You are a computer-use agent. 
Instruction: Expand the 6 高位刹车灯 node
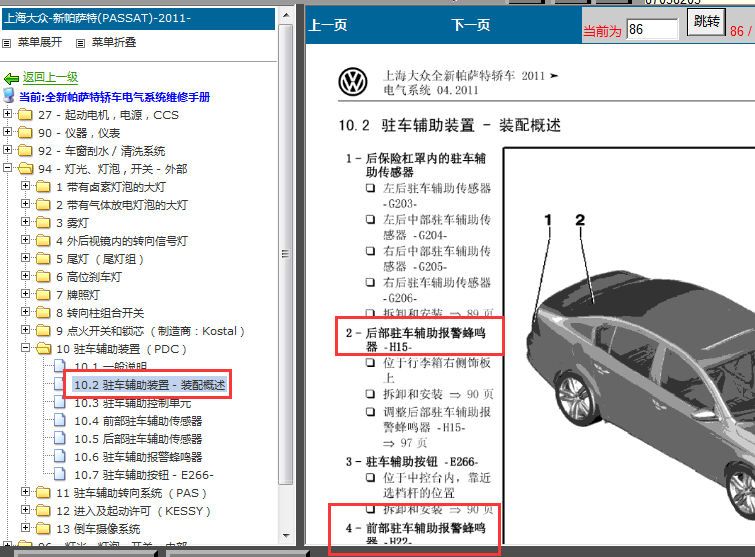(x=26, y=275)
